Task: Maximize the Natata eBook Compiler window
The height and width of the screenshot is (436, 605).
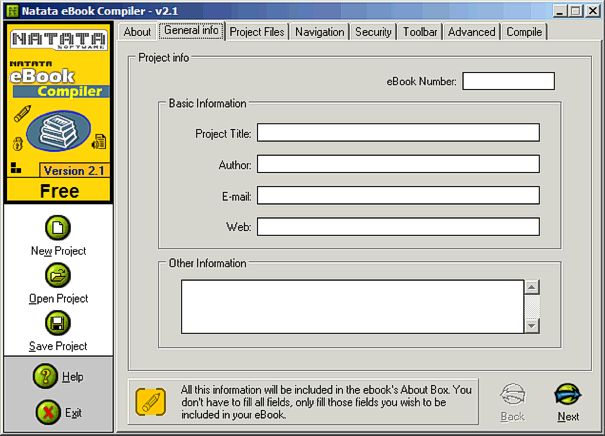Action: (575, 11)
